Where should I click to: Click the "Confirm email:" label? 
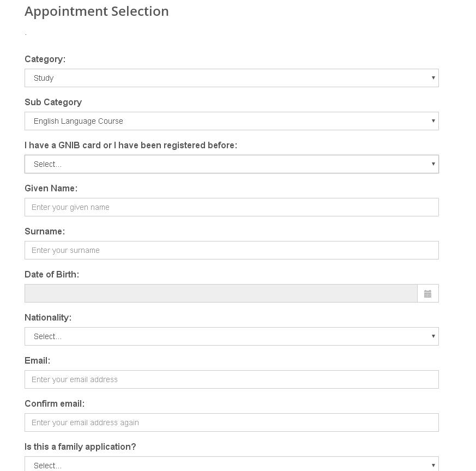coord(55,403)
